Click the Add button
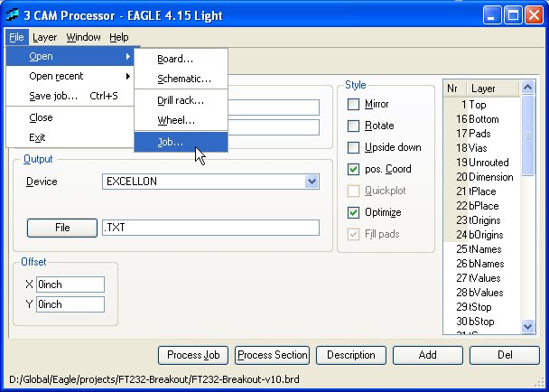This screenshot has height=392, width=549. point(428,355)
